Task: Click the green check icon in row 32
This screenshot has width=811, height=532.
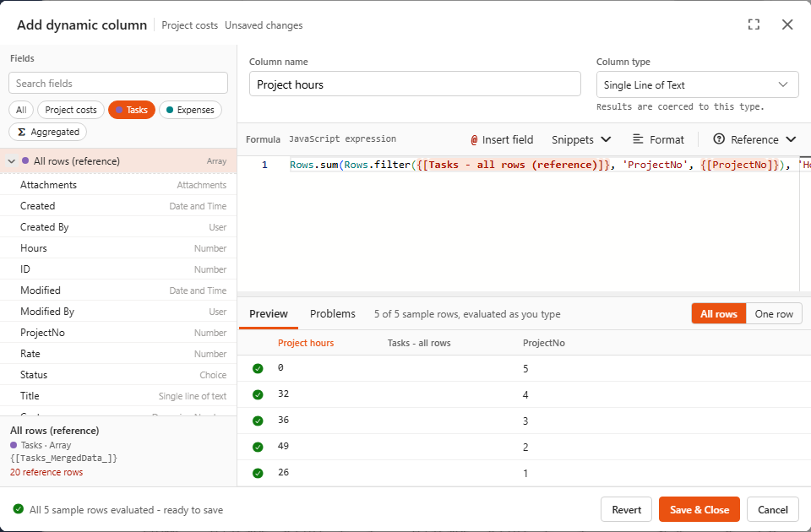Action: point(258,395)
